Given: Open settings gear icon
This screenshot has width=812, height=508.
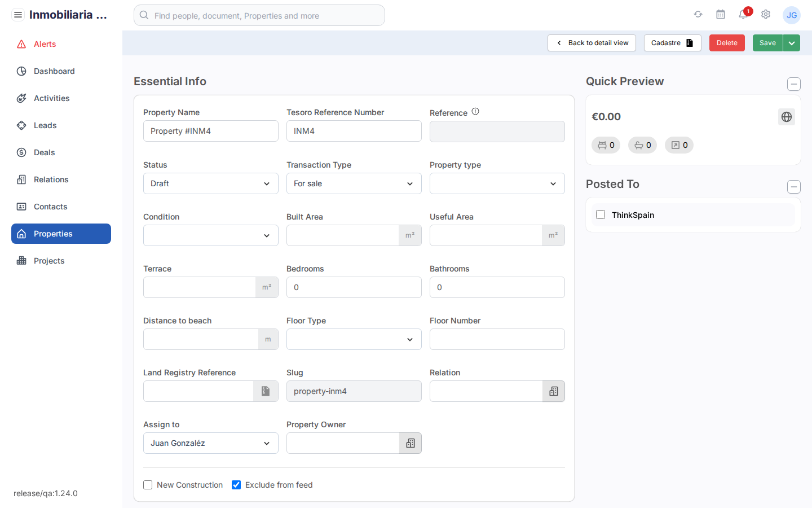Looking at the screenshot, I should click(x=766, y=15).
